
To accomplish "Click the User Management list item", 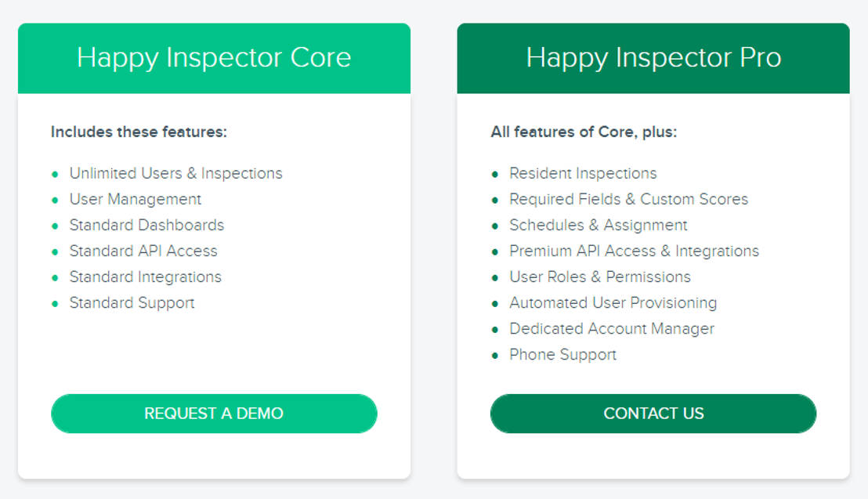I will [135, 199].
